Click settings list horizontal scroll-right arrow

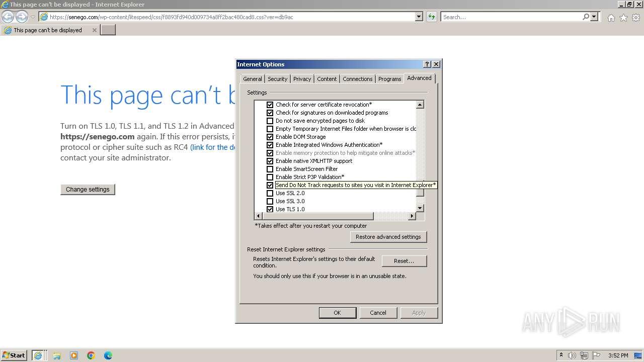pos(412,216)
